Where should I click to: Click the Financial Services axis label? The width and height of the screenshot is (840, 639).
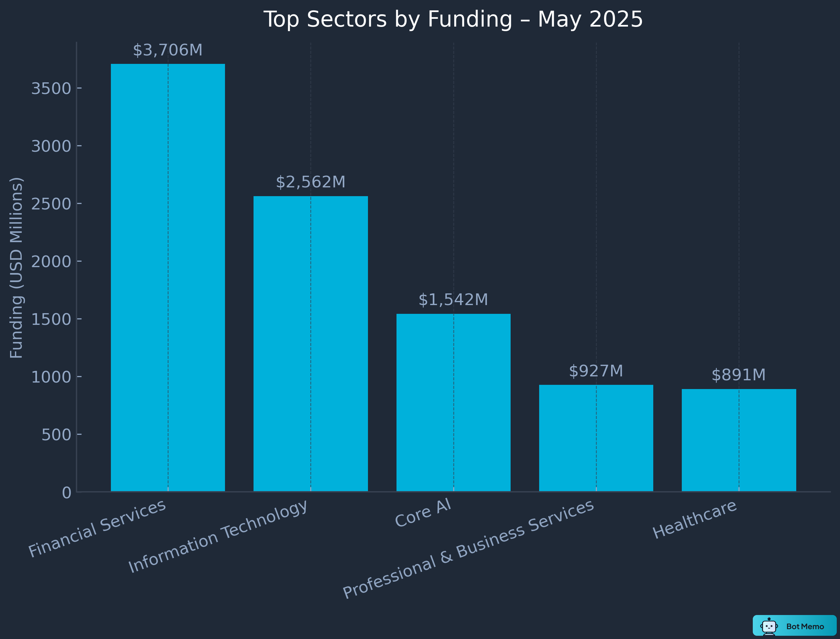[97, 528]
